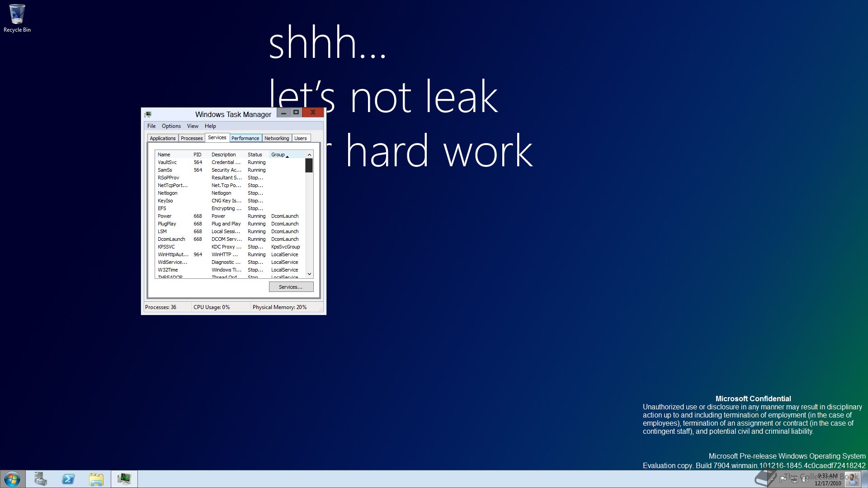Select the WdiService... service row

tap(230, 262)
